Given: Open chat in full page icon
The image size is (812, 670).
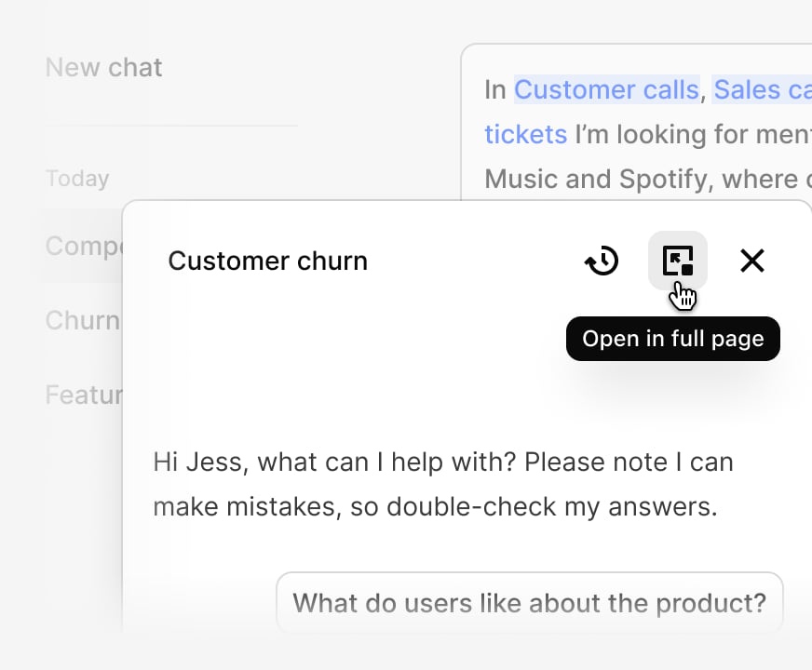Looking at the screenshot, I should point(678,261).
